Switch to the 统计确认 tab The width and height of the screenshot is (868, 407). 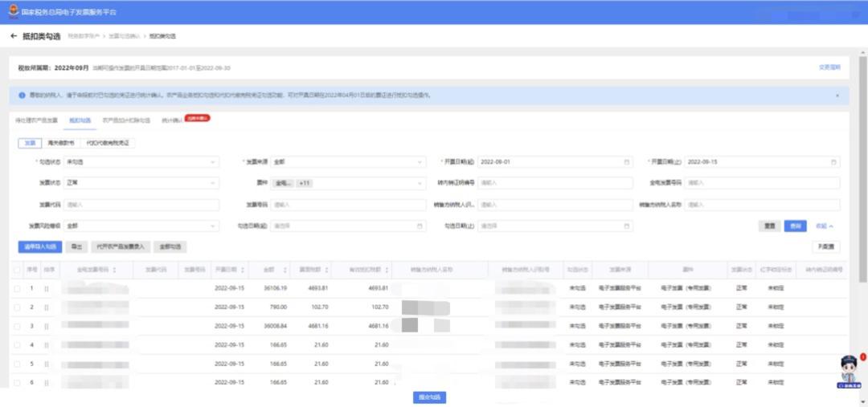pyautogui.click(x=171, y=120)
